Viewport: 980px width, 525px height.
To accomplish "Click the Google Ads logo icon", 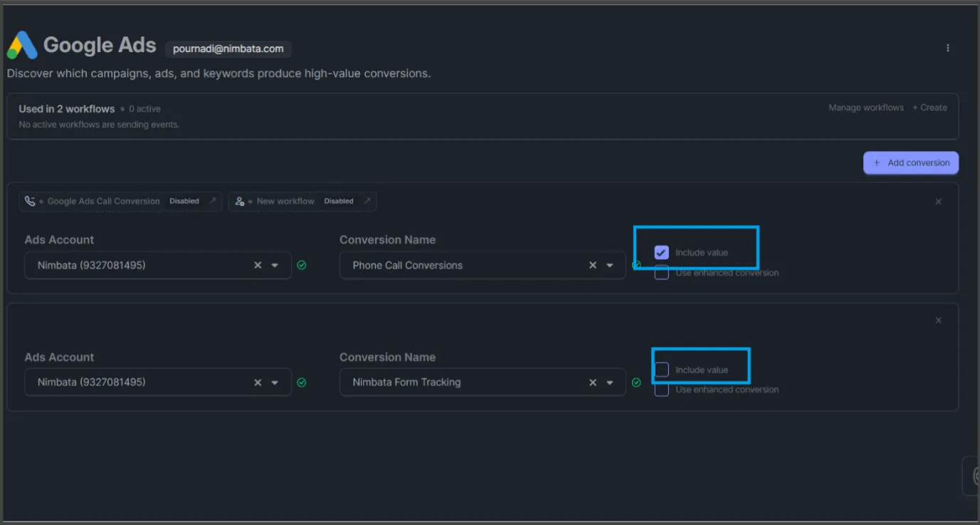I will [22, 46].
